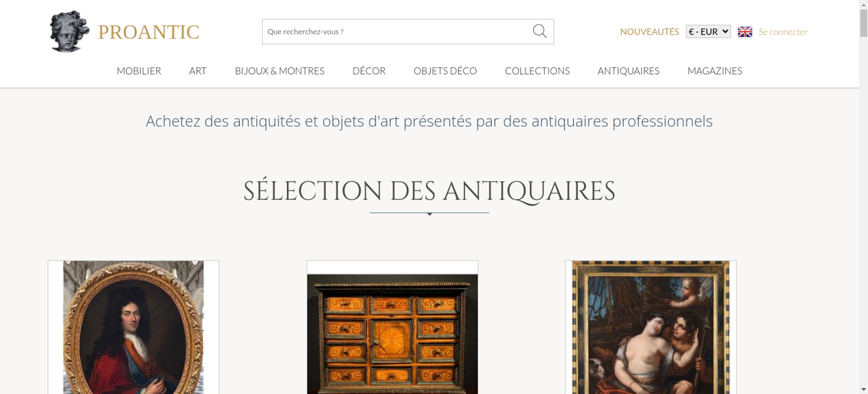Click the page vertical scrollbar thumb

(x=863, y=23)
